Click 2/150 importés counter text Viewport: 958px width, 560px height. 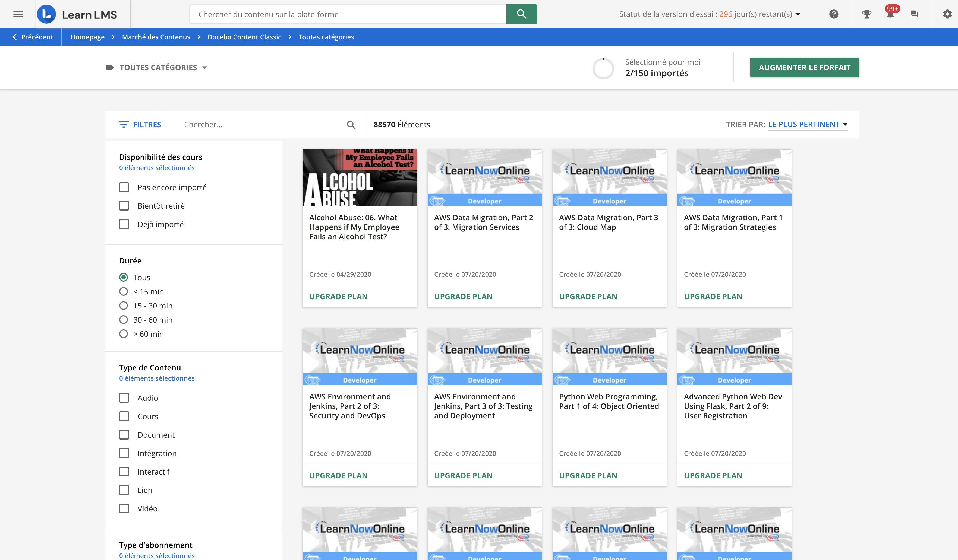pos(657,73)
